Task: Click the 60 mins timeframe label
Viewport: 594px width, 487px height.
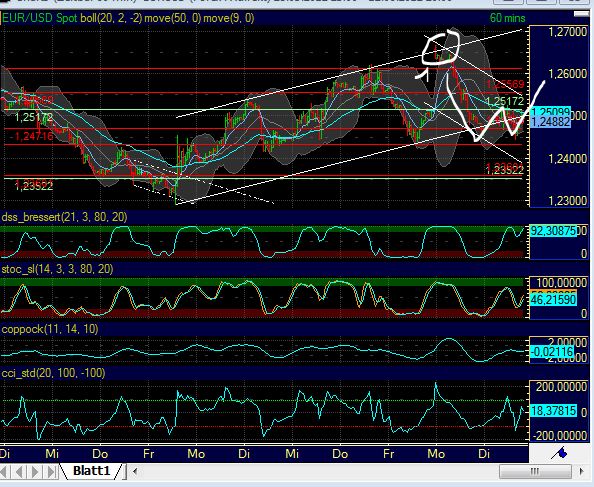Action: click(507, 18)
